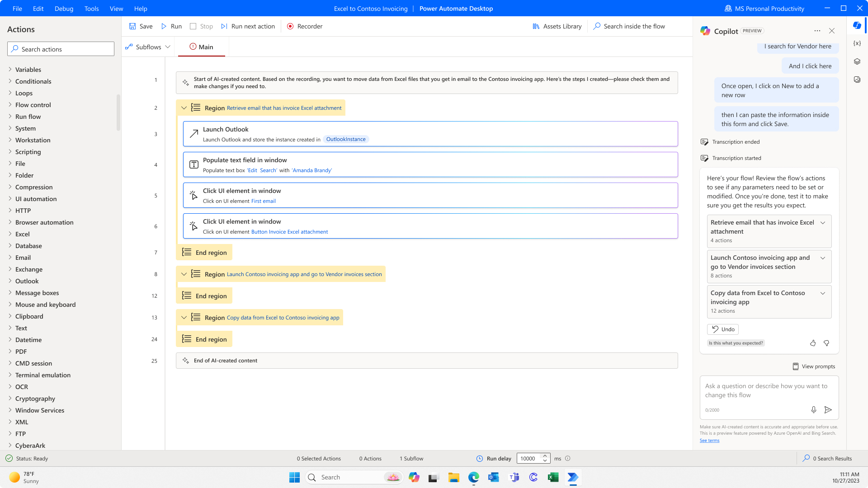
Task: Open Images icon in right sidebar
Action: point(857,80)
